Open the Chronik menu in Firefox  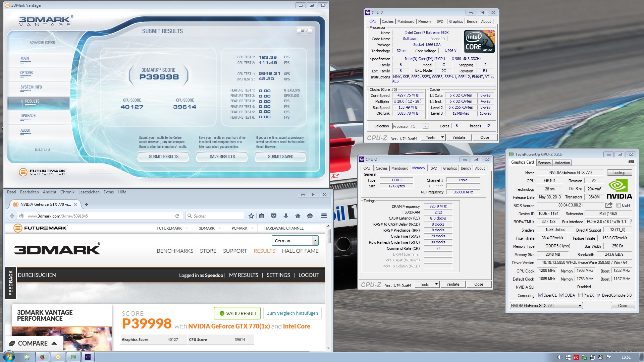67,192
